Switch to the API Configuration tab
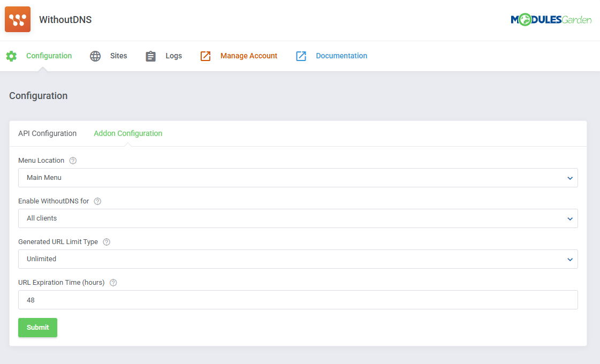The image size is (600, 364). tap(48, 133)
